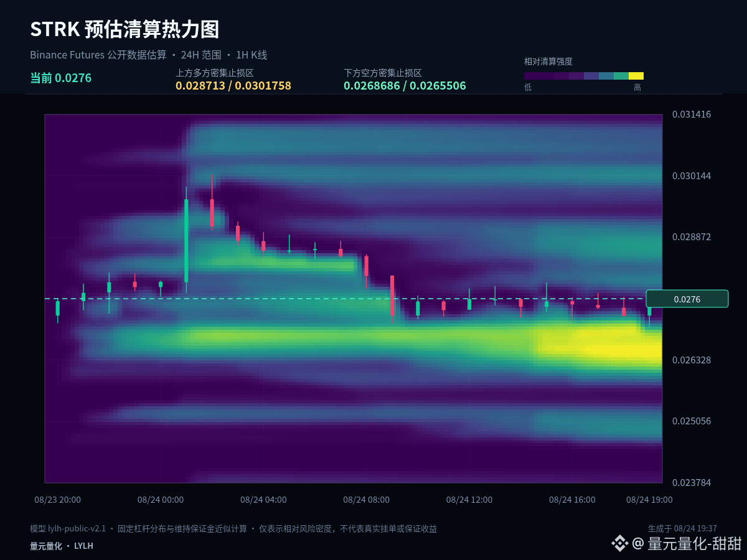The height and width of the screenshot is (560, 747).
Task: Click the 量元量化 · LYLH footer text
Action: click(x=62, y=546)
